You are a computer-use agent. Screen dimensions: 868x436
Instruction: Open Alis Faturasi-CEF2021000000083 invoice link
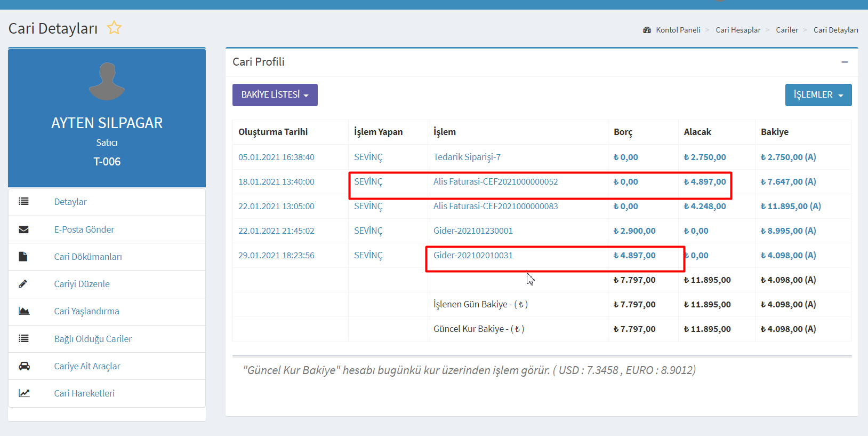coord(495,206)
